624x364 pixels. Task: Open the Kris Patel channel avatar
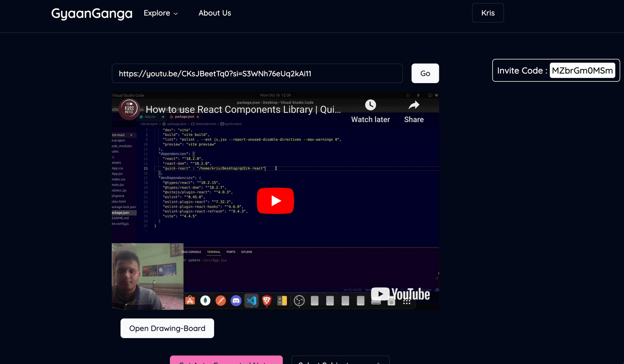click(129, 109)
